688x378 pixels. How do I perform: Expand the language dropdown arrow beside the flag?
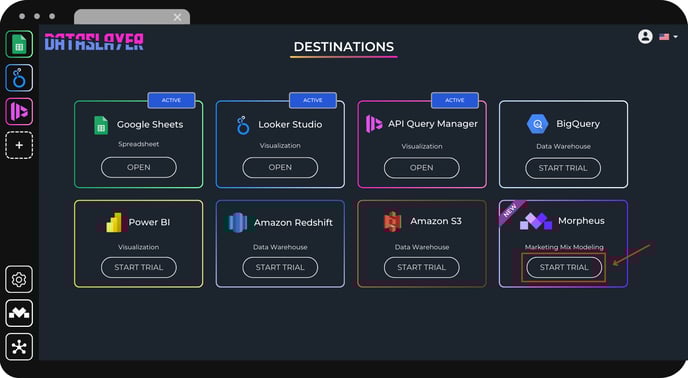coord(675,37)
